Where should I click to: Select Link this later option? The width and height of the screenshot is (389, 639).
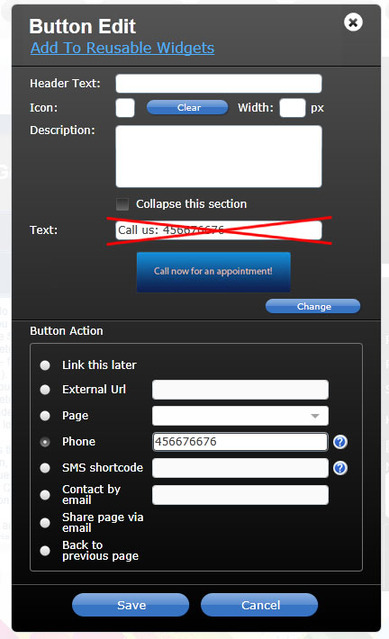45,365
